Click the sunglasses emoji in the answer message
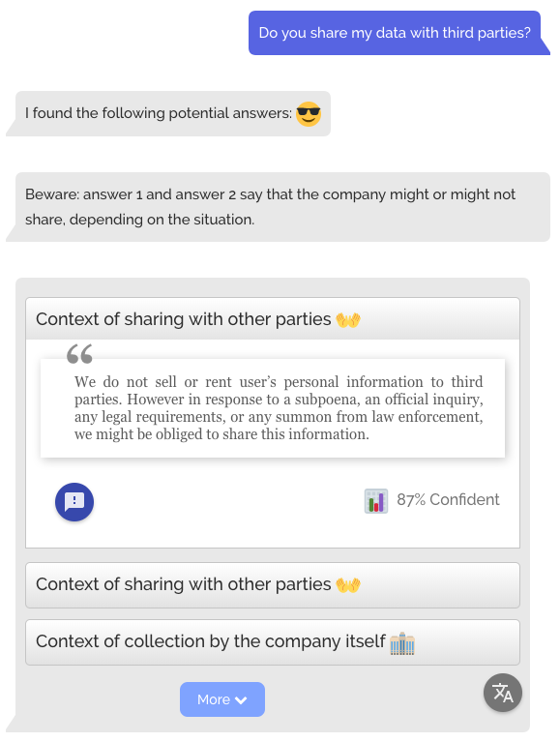Viewport: 560px width, 742px height. [309, 113]
